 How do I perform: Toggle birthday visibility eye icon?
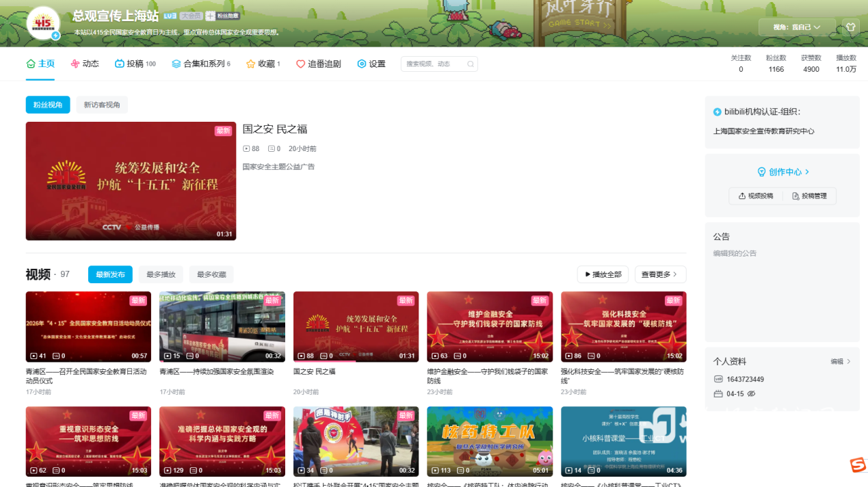(751, 394)
